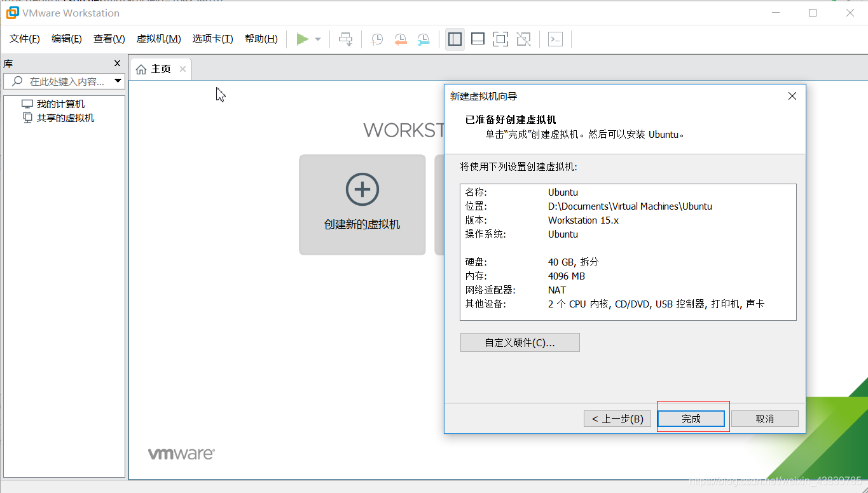Click the home icon on 主页 tab
Viewport: 868px width, 493px height.
point(141,69)
